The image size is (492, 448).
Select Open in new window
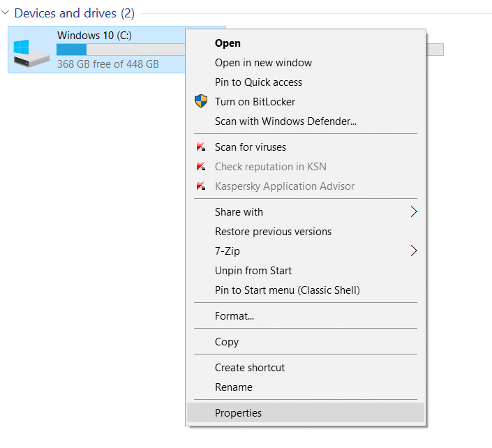coord(305,62)
